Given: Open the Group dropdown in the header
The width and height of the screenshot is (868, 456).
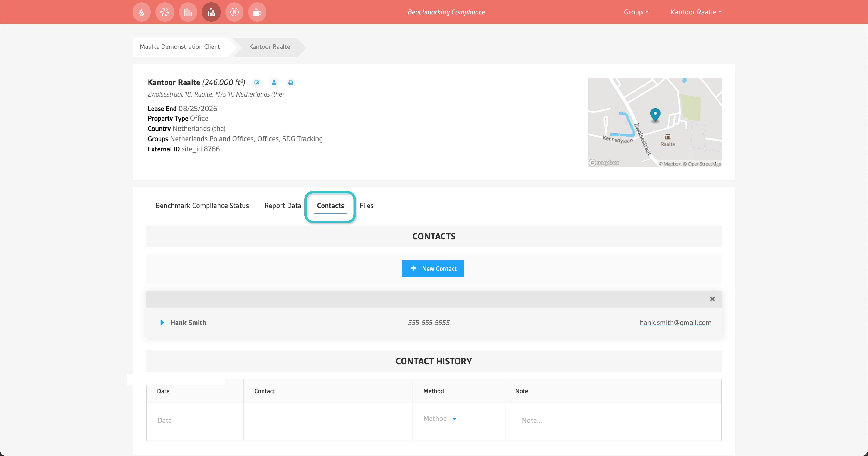Looking at the screenshot, I should coord(636,12).
